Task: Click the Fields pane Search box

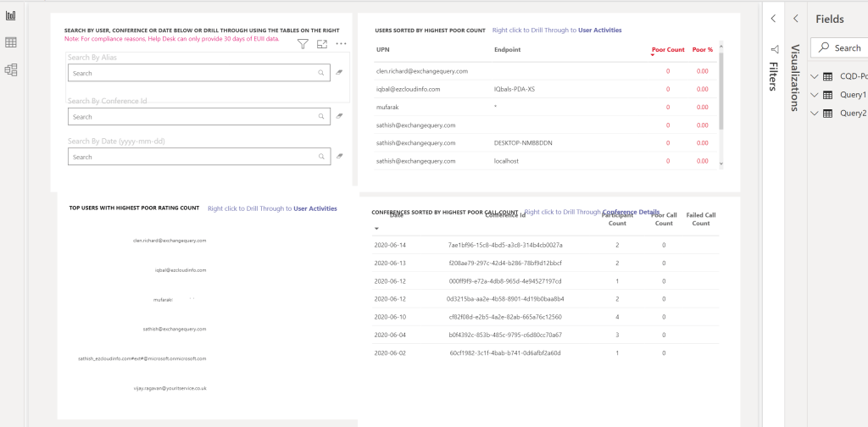Action: pos(843,47)
